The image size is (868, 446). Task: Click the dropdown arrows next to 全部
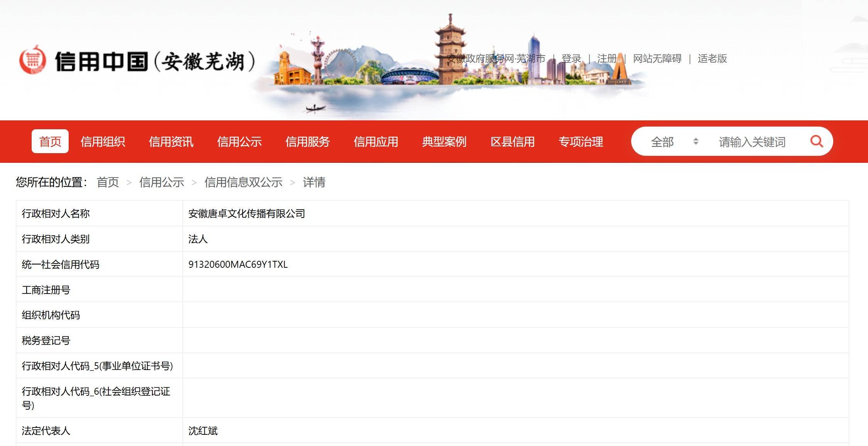pyautogui.click(x=696, y=141)
